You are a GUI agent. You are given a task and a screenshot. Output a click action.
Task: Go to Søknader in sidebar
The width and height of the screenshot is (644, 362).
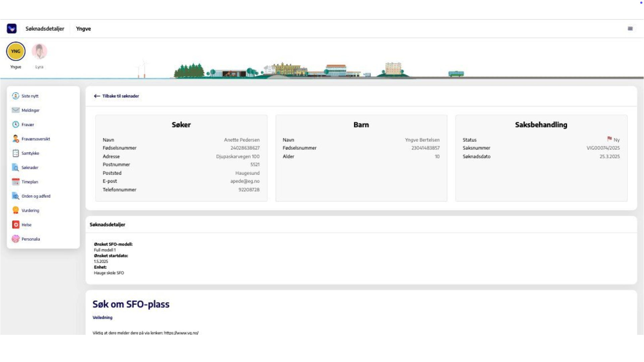click(x=30, y=168)
